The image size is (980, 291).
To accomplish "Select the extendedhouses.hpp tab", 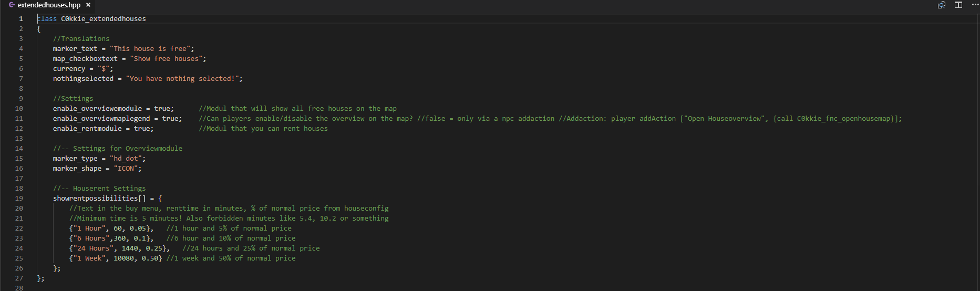I will (49, 5).
